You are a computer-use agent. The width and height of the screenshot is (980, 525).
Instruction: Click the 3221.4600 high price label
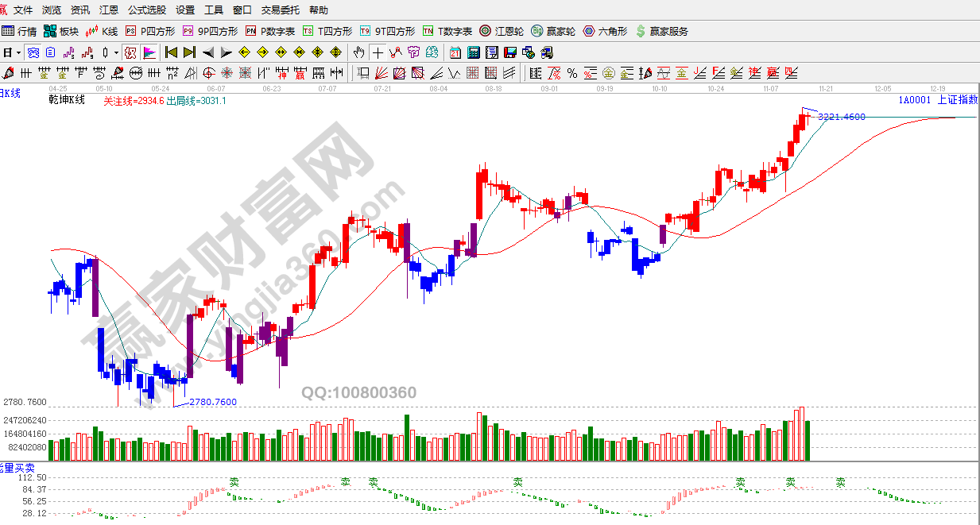click(841, 117)
